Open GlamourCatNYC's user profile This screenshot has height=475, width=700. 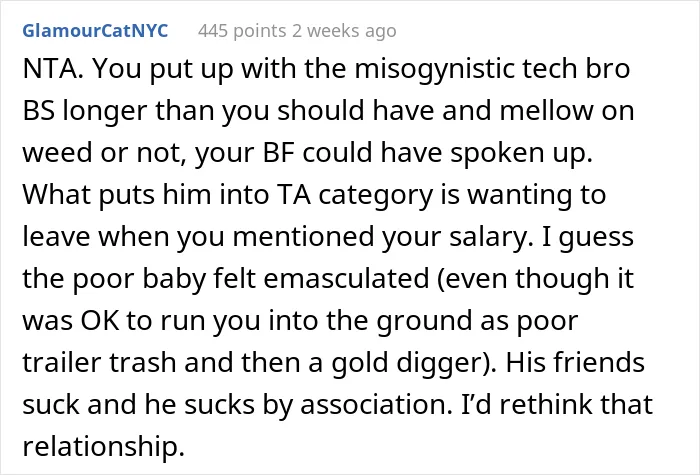pyautogui.click(x=95, y=31)
